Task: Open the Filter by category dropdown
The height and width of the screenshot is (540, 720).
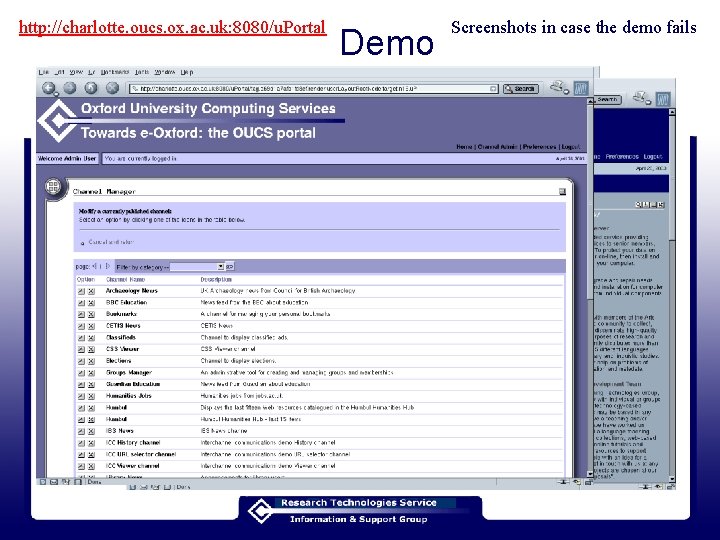Action: click(197, 267)
